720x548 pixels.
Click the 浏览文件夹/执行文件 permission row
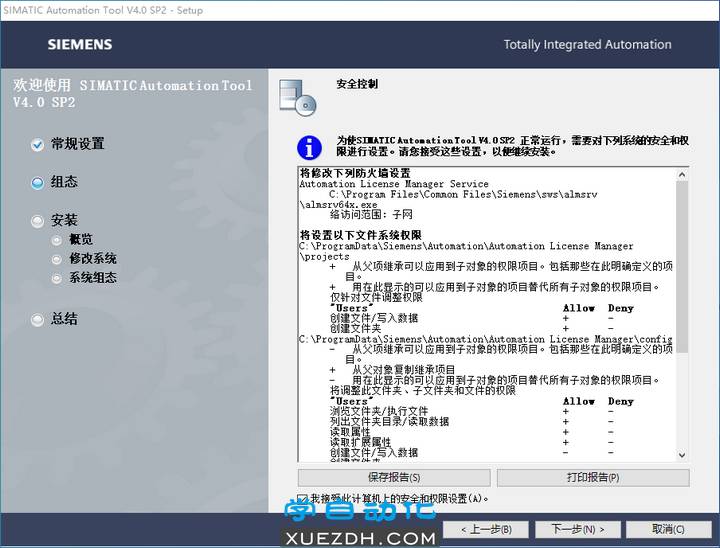pyautogui.click(x=379, y=411)
